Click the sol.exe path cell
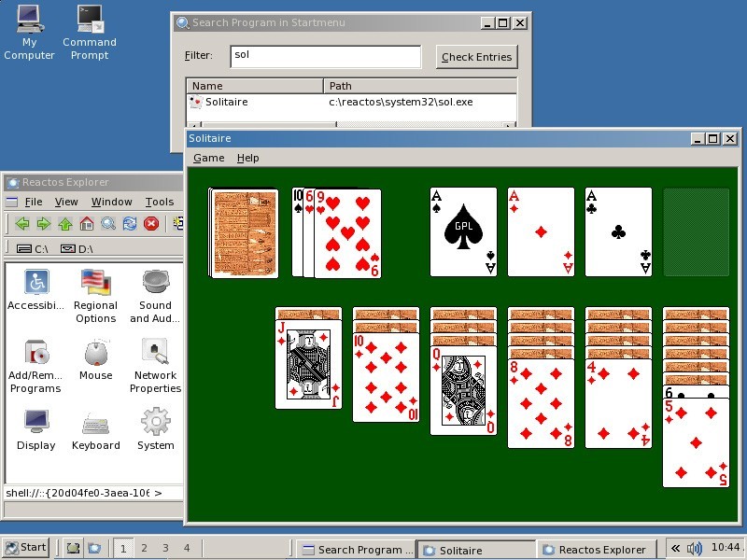 (x=401, y=102)
